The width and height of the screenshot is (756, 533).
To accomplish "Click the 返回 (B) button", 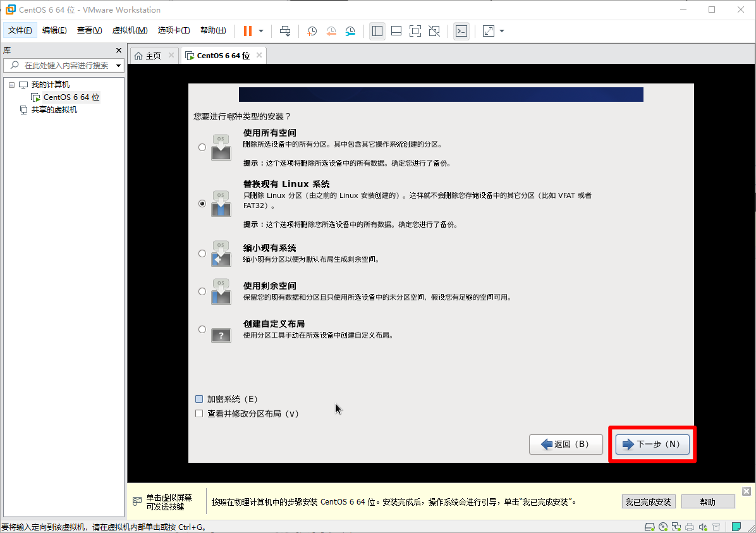I will pyautogui.click(x=566, y=444).
